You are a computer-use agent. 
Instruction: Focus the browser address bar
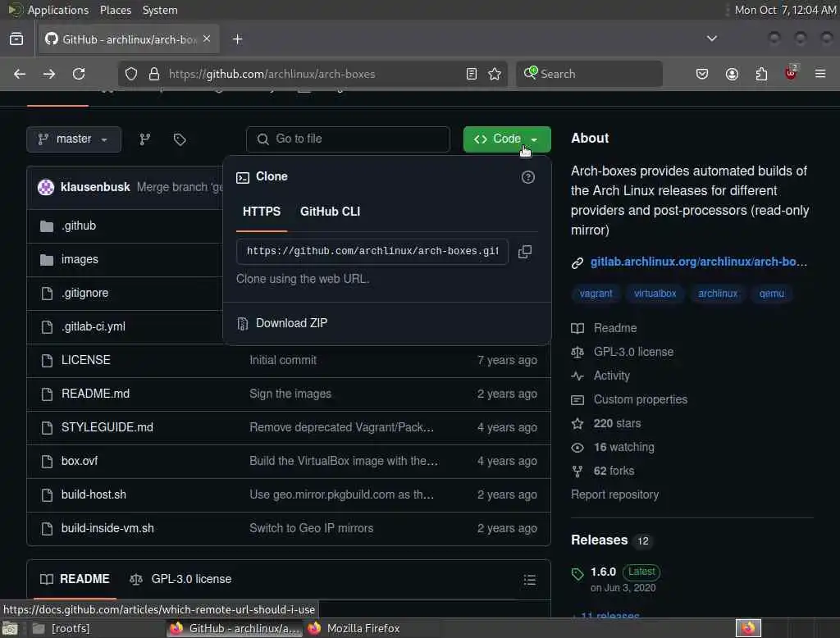(313, 74)
